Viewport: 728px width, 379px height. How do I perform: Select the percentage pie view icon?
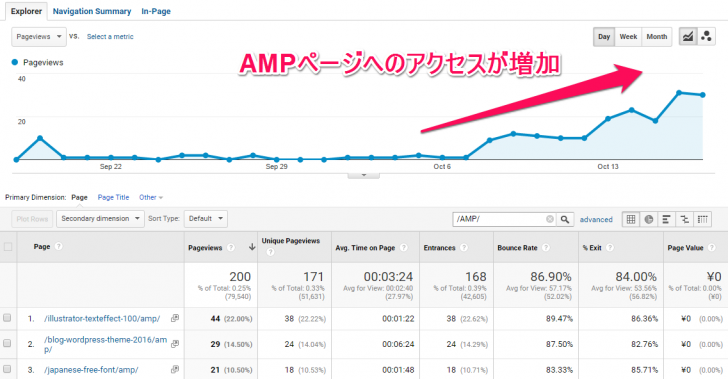(649, 219)
